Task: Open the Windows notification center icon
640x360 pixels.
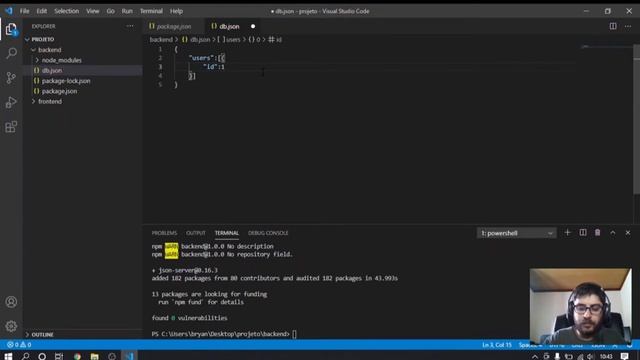Action: pyautogui.click(x=624, y=356)
